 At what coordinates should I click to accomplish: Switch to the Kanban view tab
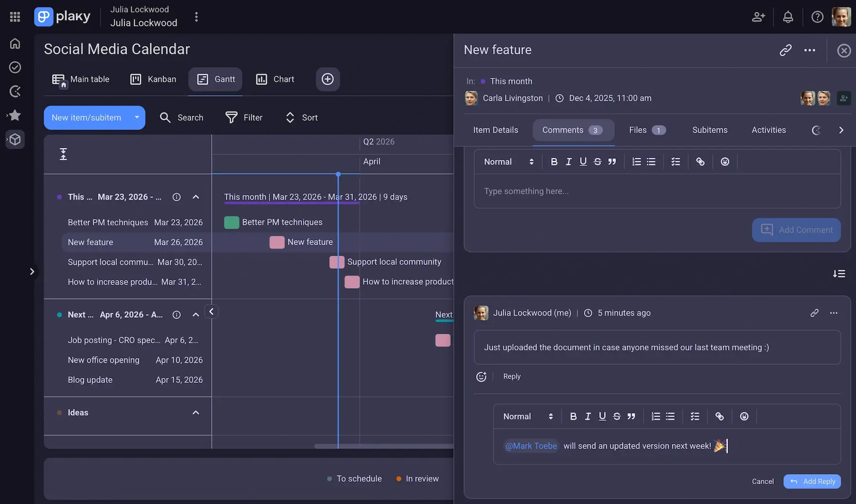pos(153,79)
